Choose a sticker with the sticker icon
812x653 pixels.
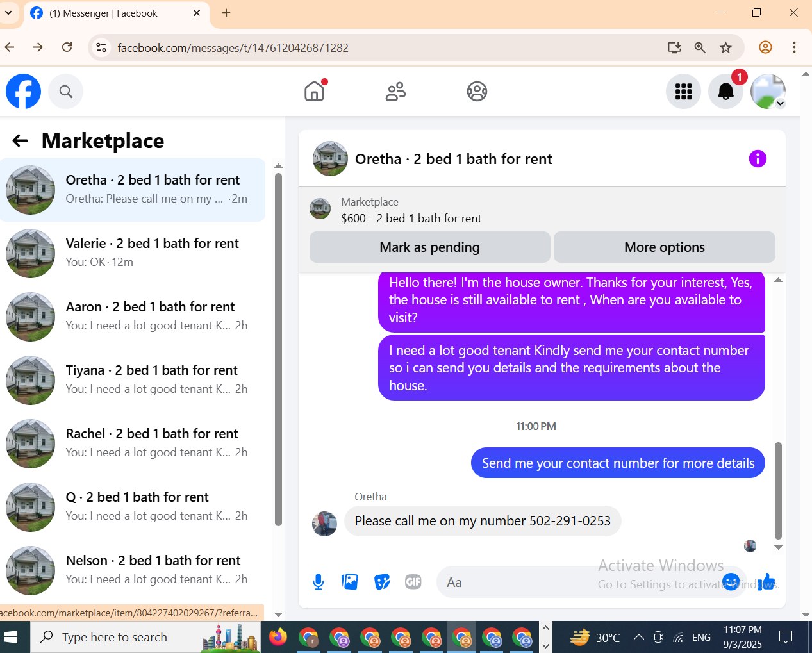(x=382, y=582)
